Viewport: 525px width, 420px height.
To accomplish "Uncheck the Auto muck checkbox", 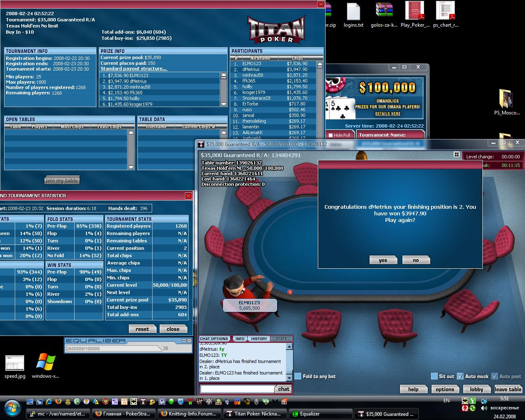I will (460, 376).
